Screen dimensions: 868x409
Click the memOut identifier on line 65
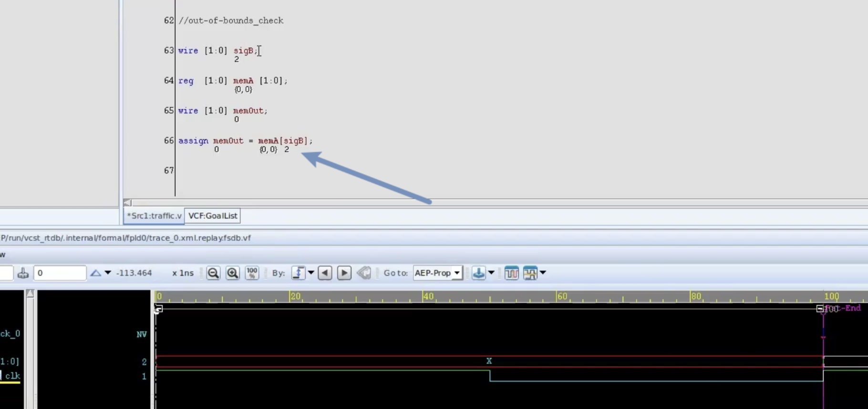[x=248, y=111]
